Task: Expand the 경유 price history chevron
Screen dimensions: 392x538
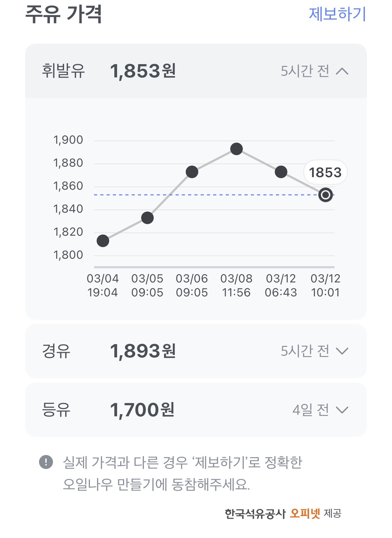Action: pyautogui.click(x=342, y=351)
